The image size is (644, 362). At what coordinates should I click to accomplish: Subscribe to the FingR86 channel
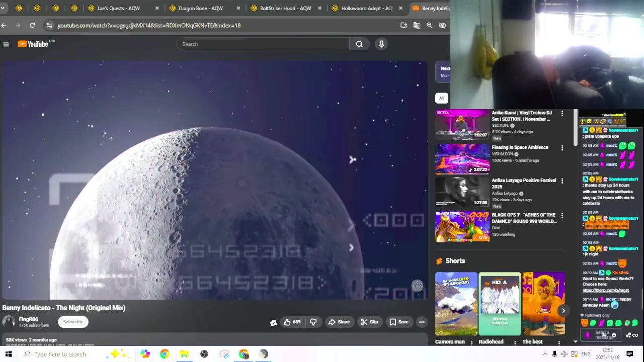point(73,322)
